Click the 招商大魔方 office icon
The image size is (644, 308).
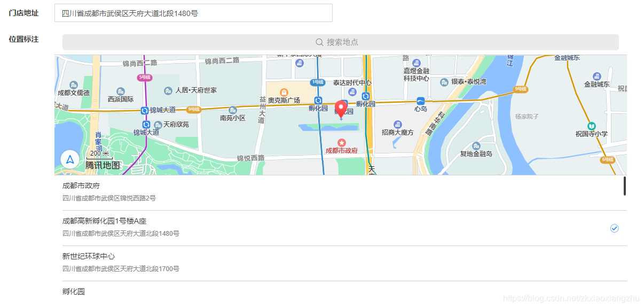pyautogui.click(x=397, y=124)
